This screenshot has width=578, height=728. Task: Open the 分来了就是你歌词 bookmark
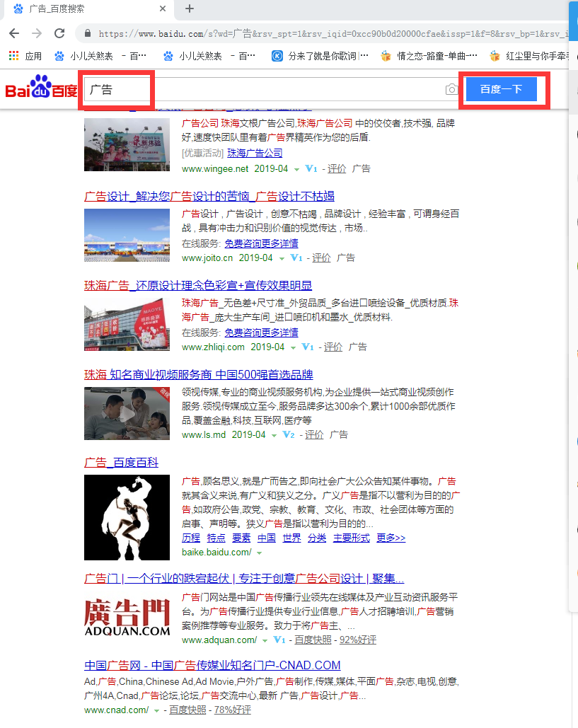pos(319,56)
